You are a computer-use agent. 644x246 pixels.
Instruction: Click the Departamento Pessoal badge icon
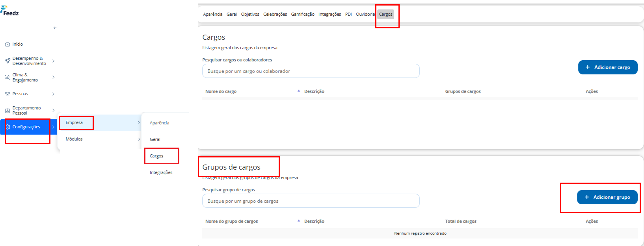(7, 110)
